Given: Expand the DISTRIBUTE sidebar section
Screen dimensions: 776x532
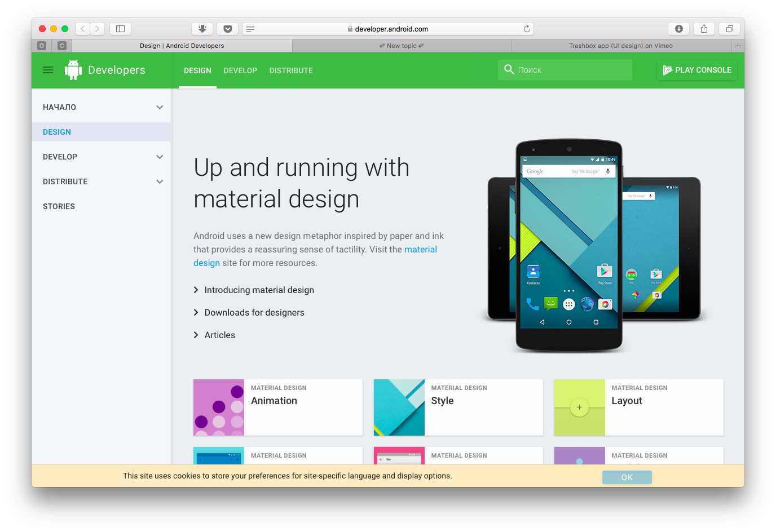Looking at the screenshot, I should point(160,181).
